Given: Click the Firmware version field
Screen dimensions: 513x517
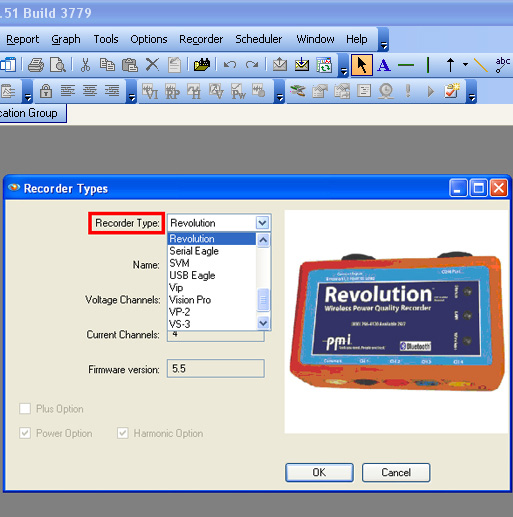Looking at the screenshot, I should tap(216, 368).
